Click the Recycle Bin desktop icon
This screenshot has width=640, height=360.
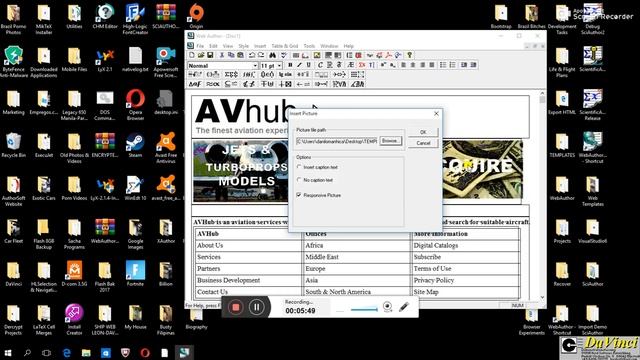point(13,146)
